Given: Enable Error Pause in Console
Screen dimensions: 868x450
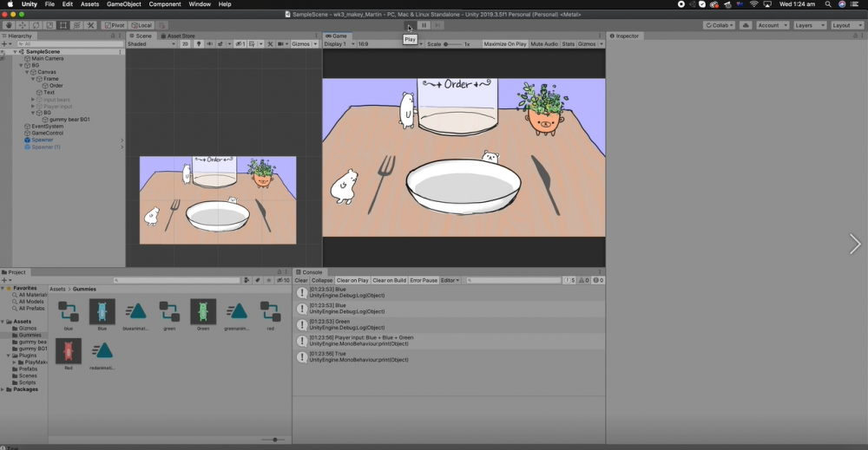Looking at the screenshot, I should [x=424, y=280].
